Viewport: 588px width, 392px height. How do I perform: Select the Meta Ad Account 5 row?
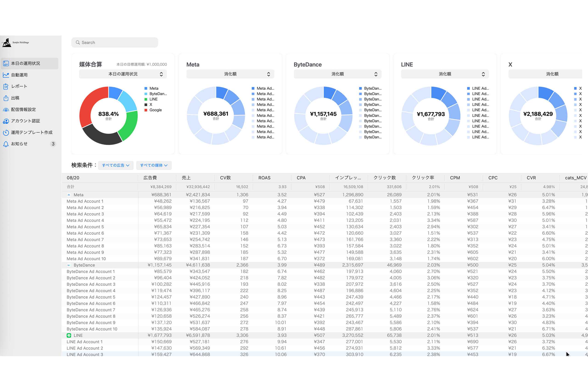click(x=85, y=227)
